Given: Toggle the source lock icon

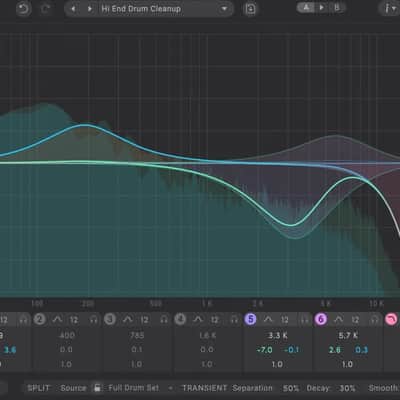Looking at the screenshot, I should click(97, 388).
